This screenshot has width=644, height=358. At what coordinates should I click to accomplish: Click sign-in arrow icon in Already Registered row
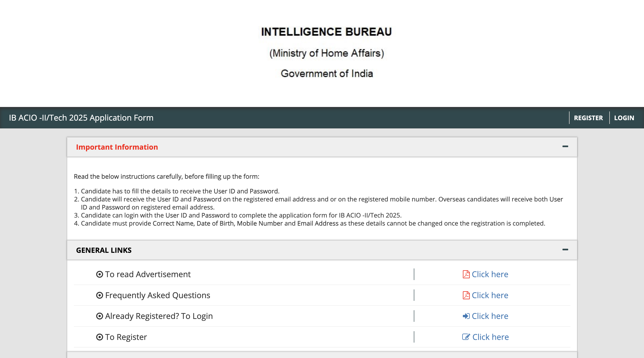tap(466, 316)
